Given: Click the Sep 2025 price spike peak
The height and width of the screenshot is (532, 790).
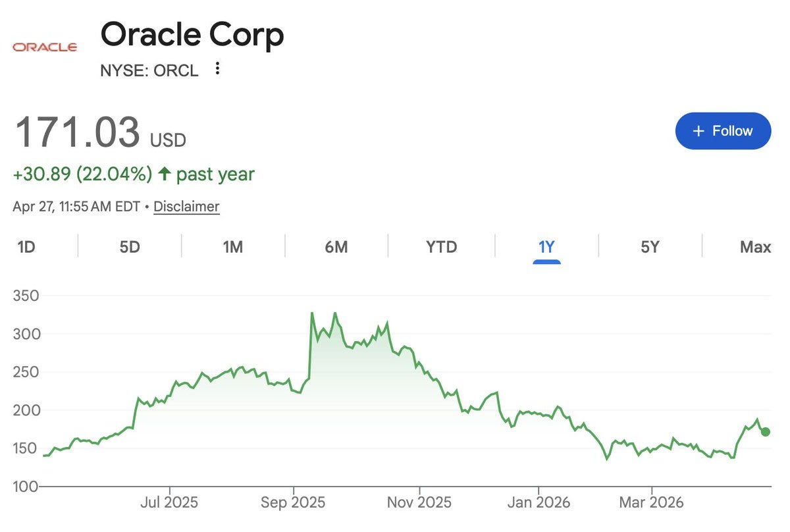Looking at the screenshot, I should pos(311,313).
